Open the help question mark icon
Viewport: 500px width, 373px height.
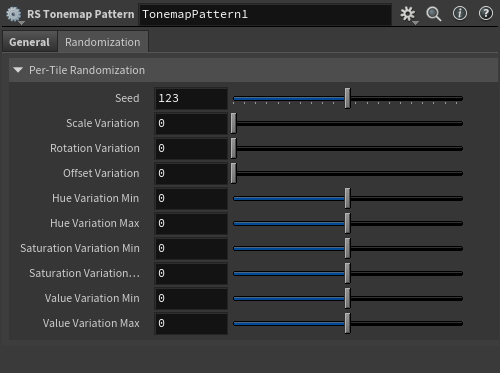coord(486,14)
